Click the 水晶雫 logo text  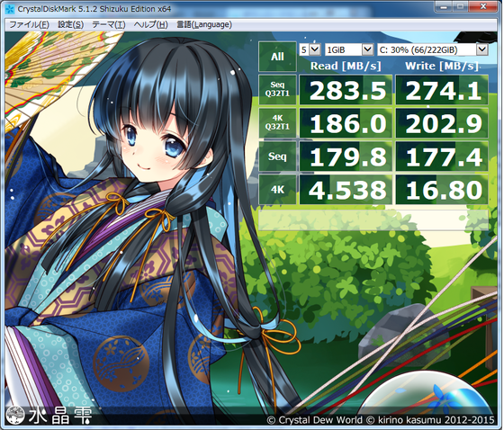tap(60, 415)
